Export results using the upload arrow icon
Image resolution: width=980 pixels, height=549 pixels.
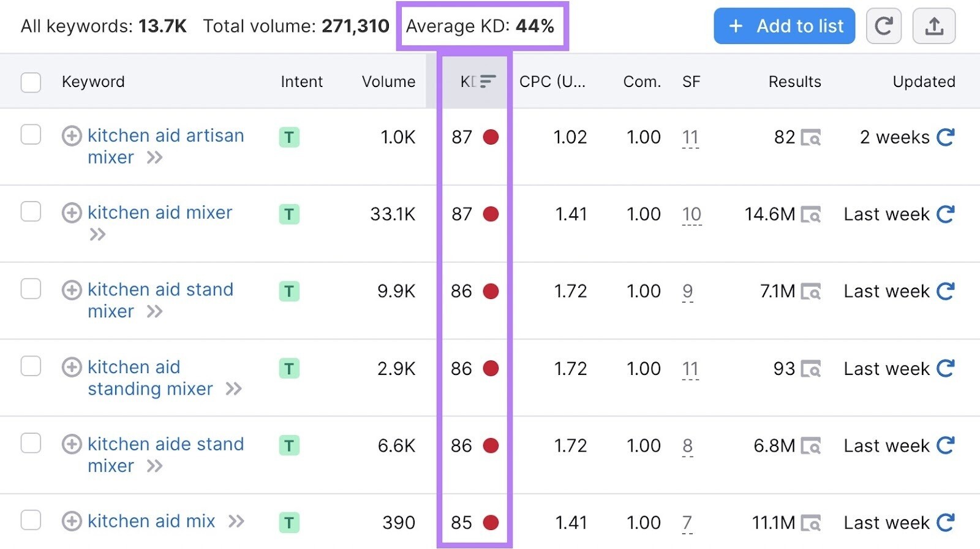pyautogui.click(x=933, y=26)
